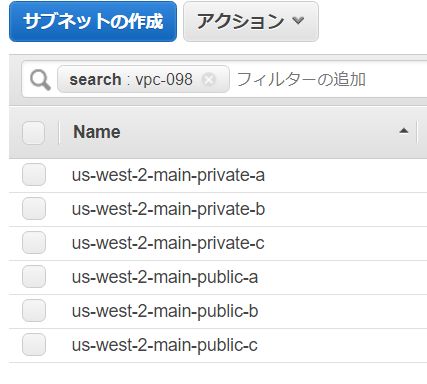Check the us-west-2-main-private-c checkbox
427x384 pixels.
click(34, 243)
